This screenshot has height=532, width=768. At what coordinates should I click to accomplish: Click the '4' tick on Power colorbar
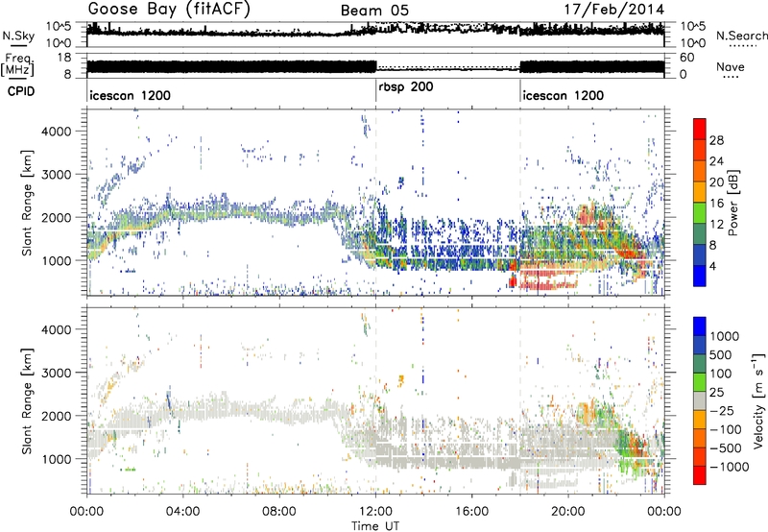pos(713,266)
